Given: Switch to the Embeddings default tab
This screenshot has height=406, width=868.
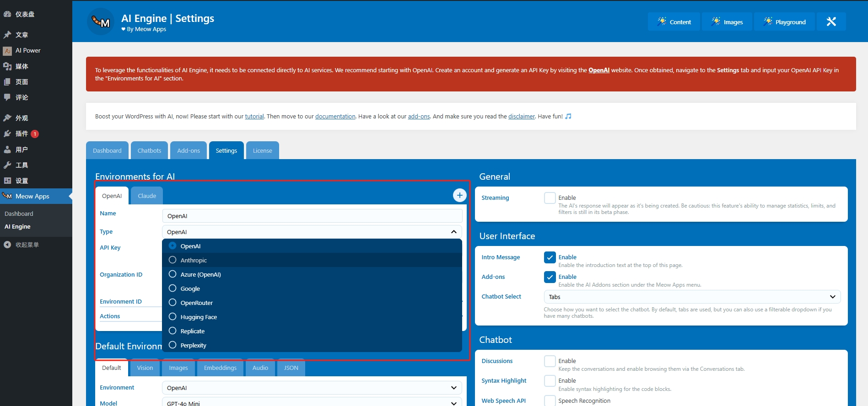Looking at the screenshot, I should (x=220, y=368).
